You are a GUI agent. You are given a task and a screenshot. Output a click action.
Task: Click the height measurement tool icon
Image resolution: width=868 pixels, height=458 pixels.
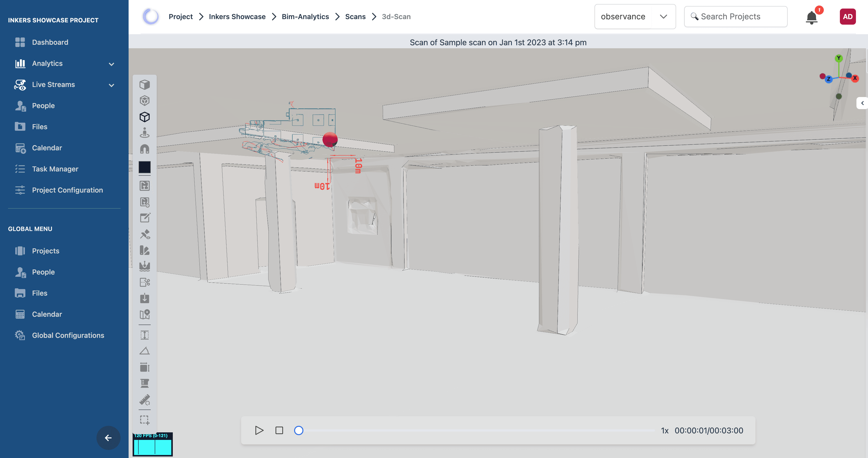coord(145,335)
